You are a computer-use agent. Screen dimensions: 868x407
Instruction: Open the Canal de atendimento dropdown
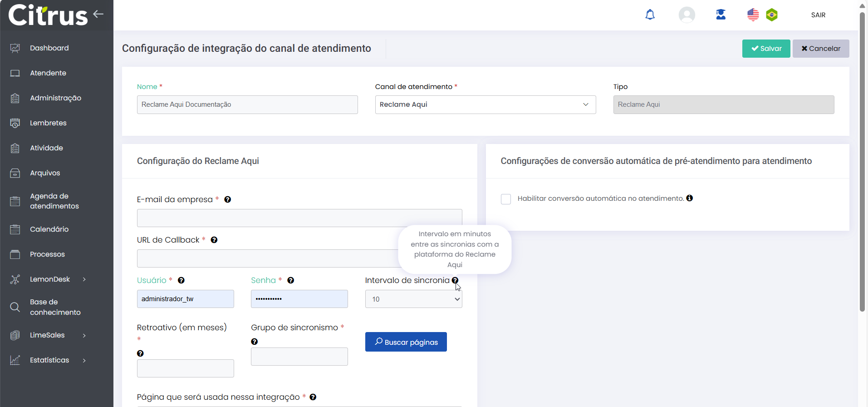tap(485, 104)
